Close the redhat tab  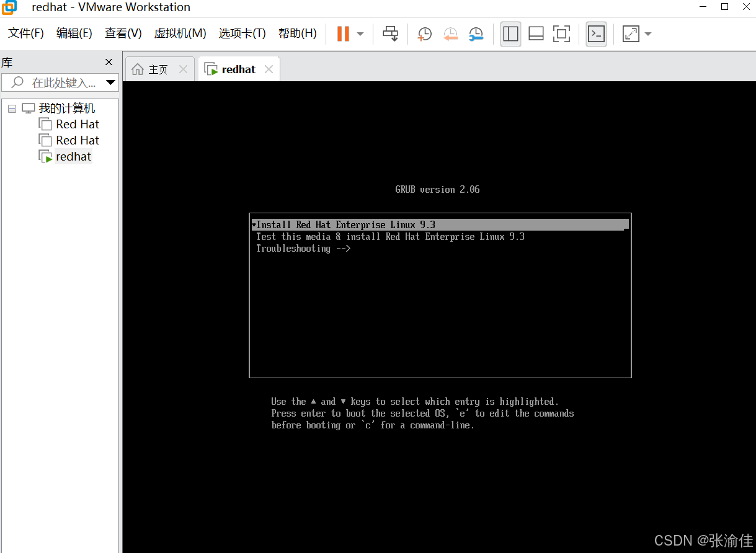[x=269, y=69]
